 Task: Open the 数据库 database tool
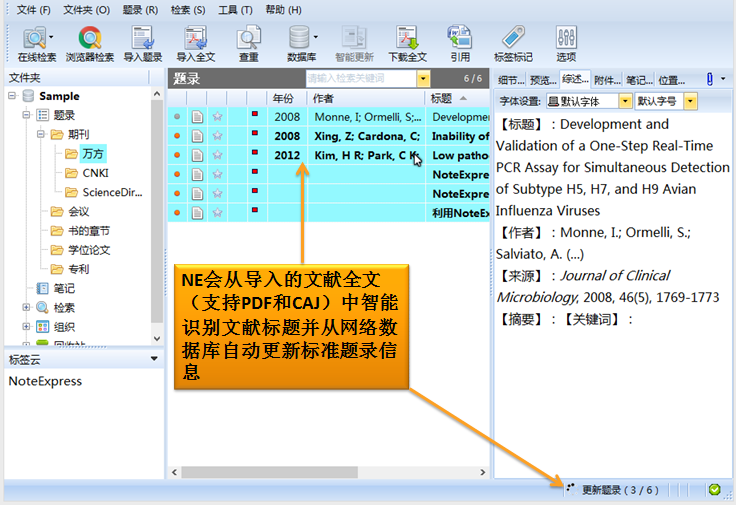[x=299, y=44]
